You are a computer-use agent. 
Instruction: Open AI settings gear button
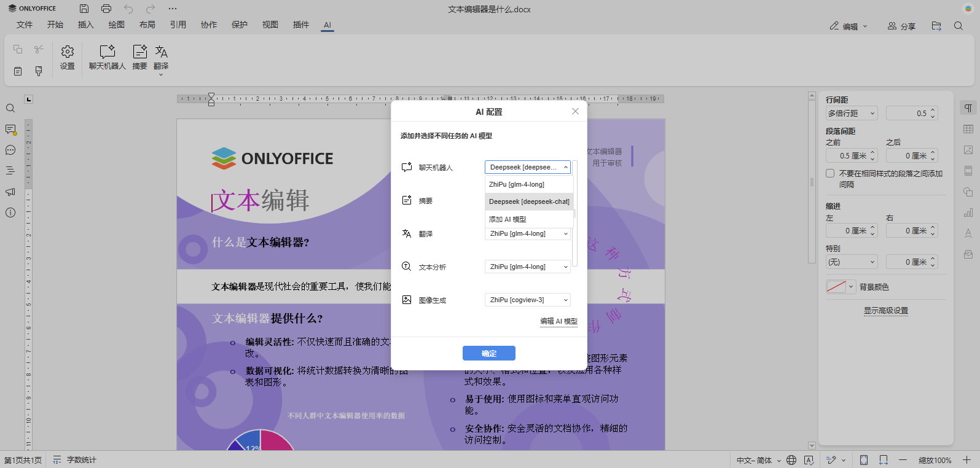[x=68, y=58]
